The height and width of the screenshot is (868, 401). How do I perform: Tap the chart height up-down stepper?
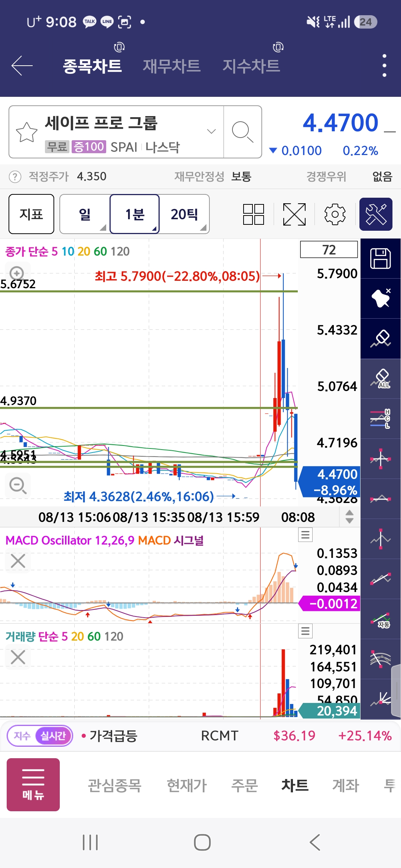(349, 517)
